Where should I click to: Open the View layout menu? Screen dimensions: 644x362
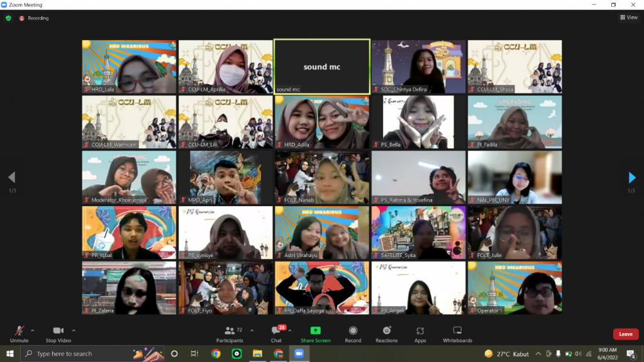pyautogui.click(x=628, y=18)
